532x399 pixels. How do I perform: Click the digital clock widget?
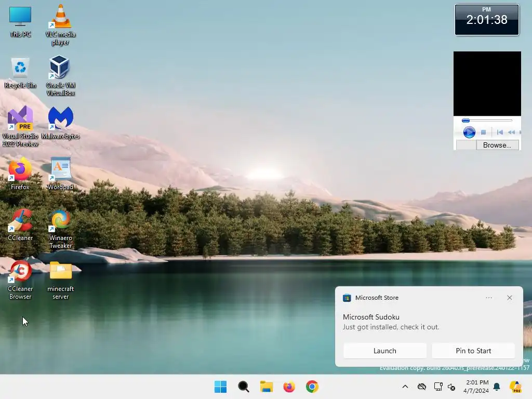point(486,20)
